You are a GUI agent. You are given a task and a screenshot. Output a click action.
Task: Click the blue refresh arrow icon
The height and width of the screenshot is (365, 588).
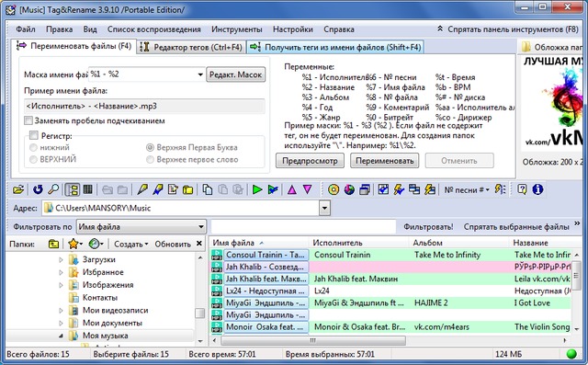pyautogui.click(x=38, y=189)
